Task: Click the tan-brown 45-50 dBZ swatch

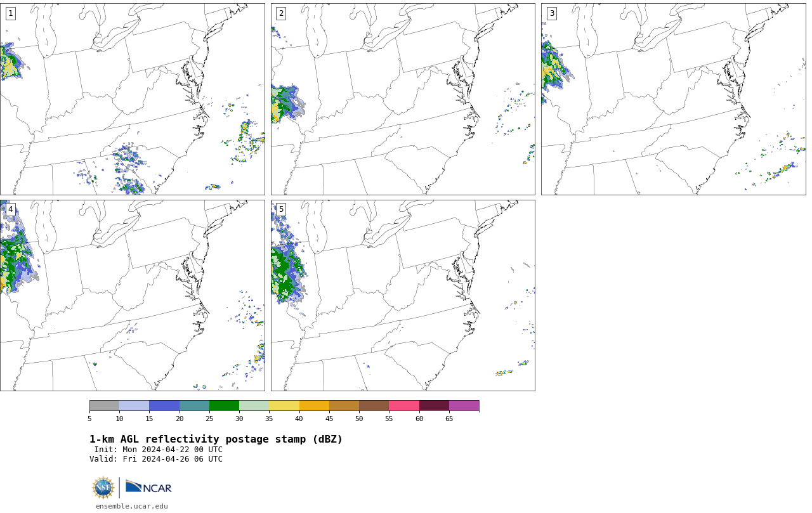Action: (344, 406)
